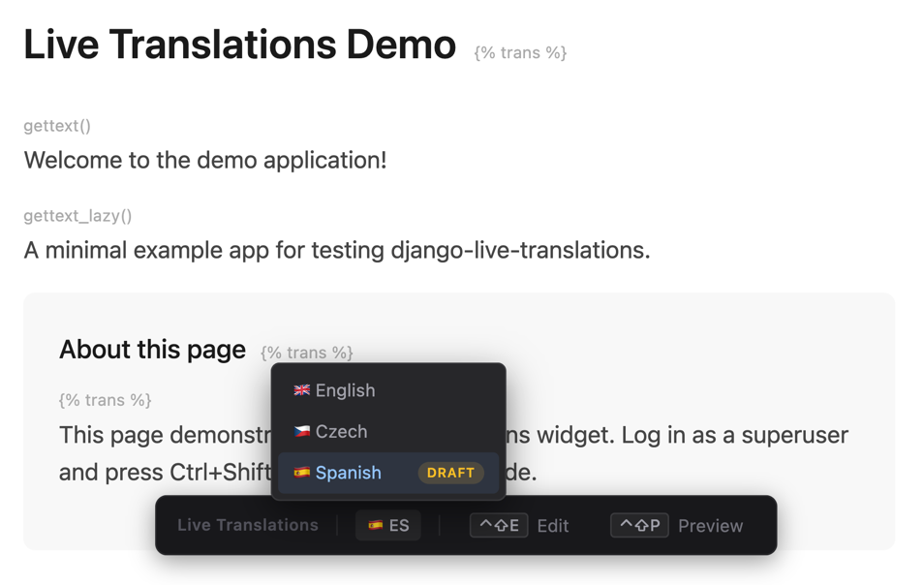Click the Ctrl+Shift+E shortcut badge
This screenshot has height=585, width=924.
pyautogui.click(x=499, y=525)
